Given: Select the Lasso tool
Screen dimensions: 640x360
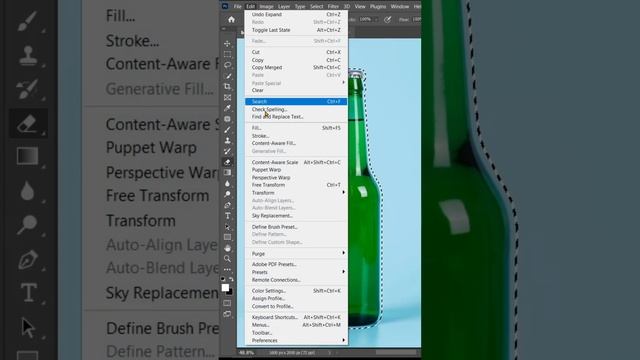Looking at the screenshot, I should click(x=227, y=65).
